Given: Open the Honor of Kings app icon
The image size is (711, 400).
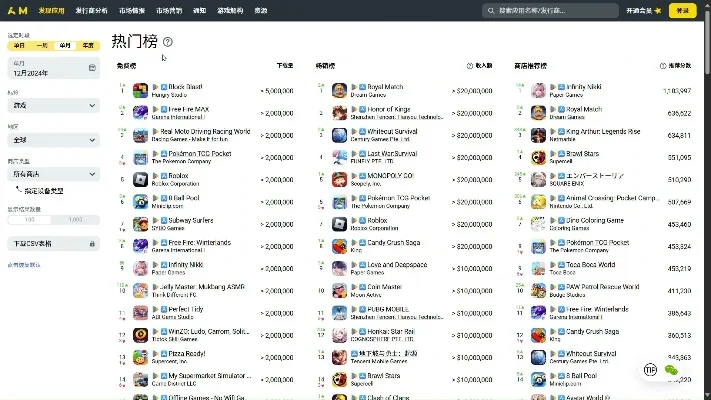Looking at the screenshot, I should (339, 113).
